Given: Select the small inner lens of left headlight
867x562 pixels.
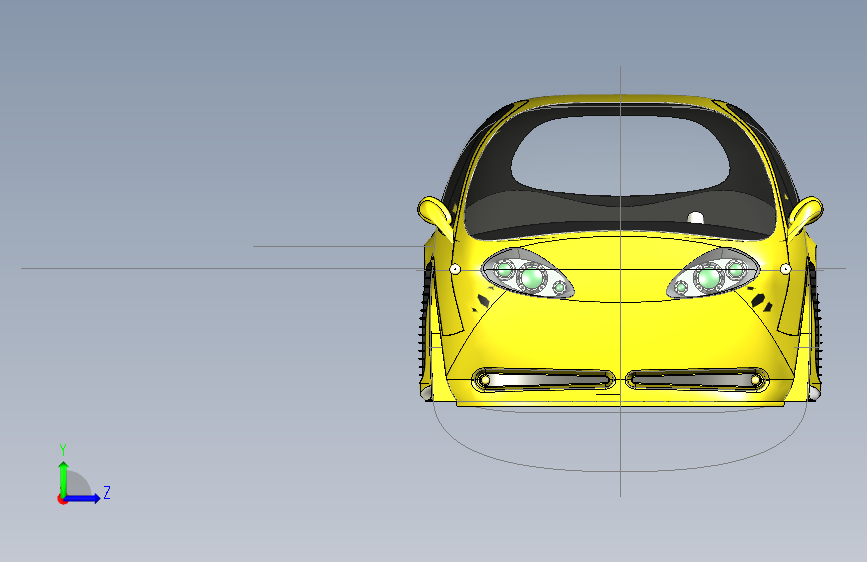Looking at the screenshot, I should tap(559, 287).
